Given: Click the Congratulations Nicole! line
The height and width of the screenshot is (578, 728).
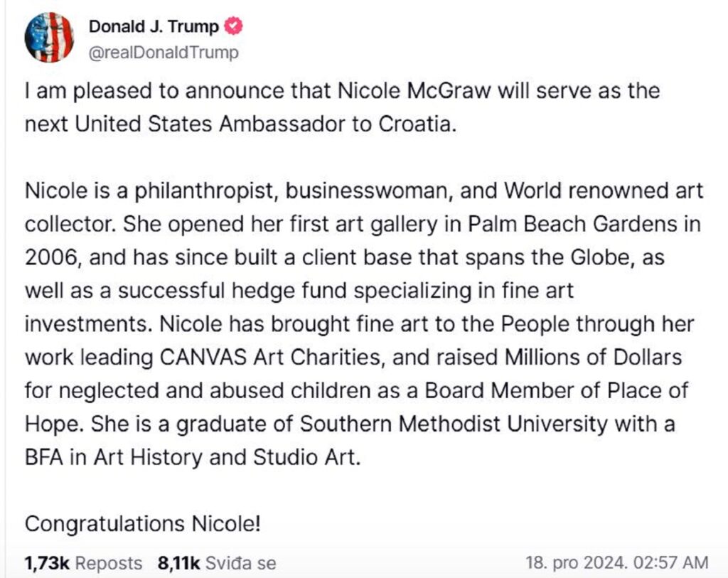Looking at the screenshot, I should [142, 524].
